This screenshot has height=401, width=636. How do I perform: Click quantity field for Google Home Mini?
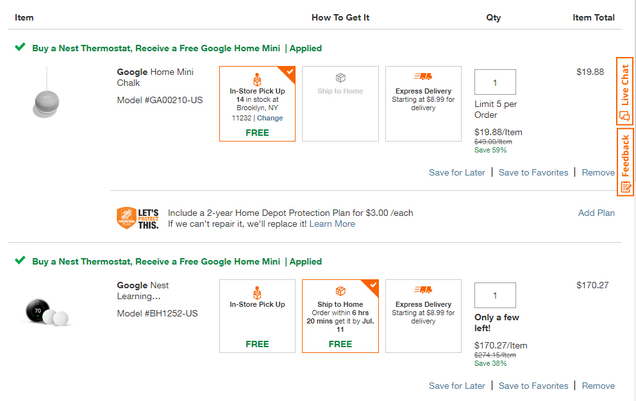point(495,82)
